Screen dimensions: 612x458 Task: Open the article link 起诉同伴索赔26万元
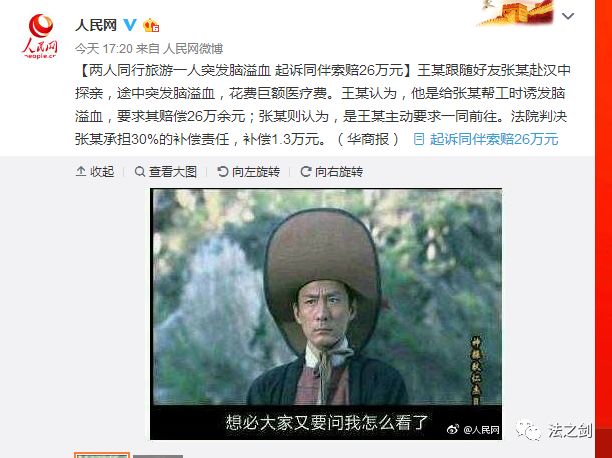[494, 139]
